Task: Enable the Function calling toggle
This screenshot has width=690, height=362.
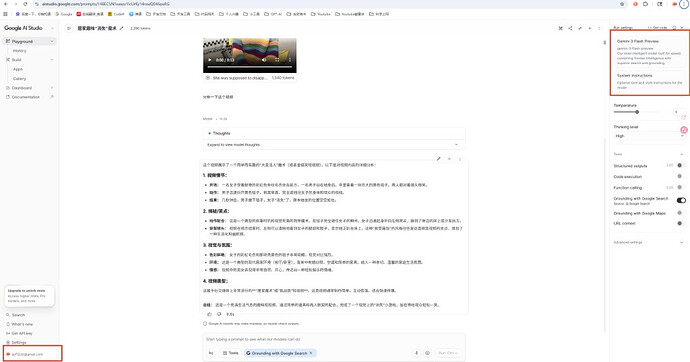Action: [681, 187]
